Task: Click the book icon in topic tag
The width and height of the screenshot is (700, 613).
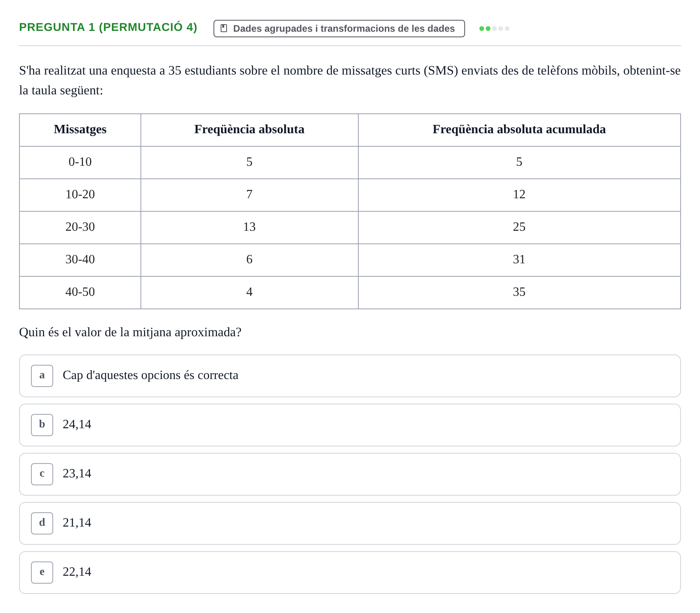Action: coord(224,29)
